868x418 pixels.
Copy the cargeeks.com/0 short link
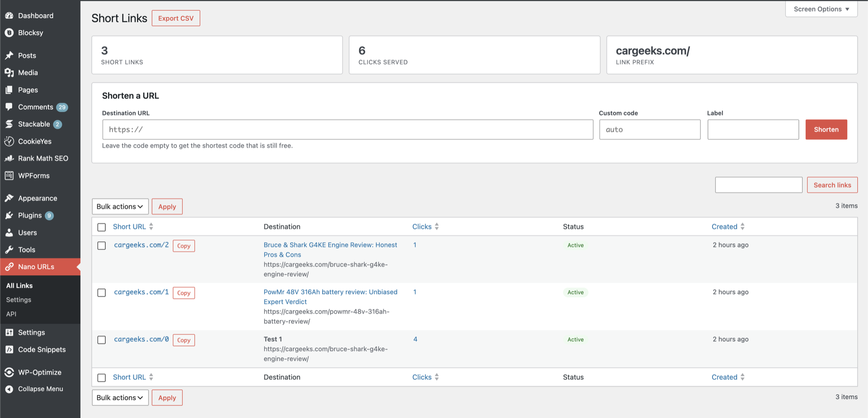point(184,340)
